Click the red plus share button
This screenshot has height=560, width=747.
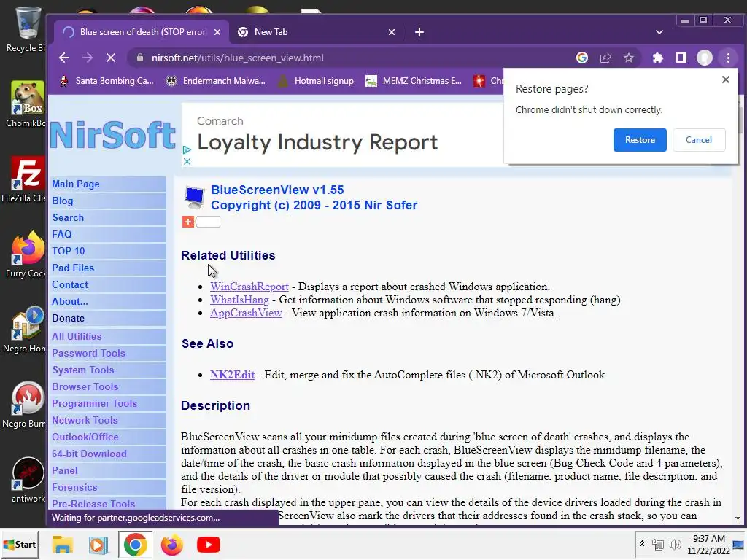click(x=188, y=222)
